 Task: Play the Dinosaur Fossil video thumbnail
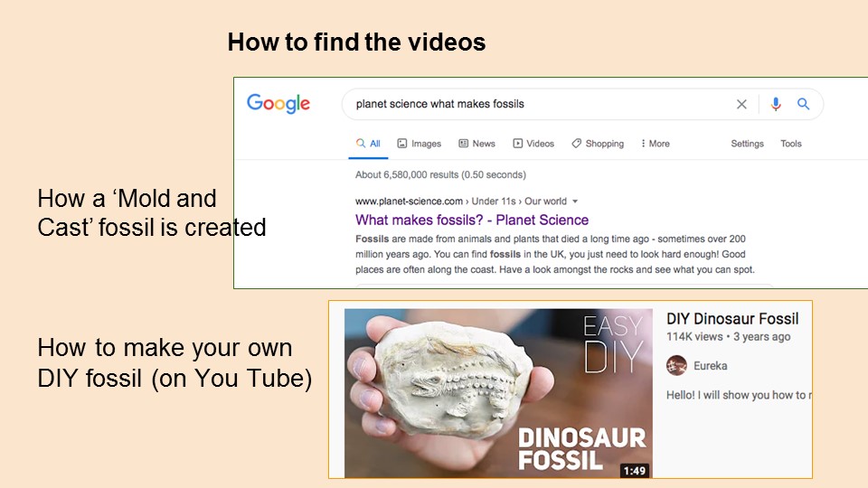(x=498, y=393)
